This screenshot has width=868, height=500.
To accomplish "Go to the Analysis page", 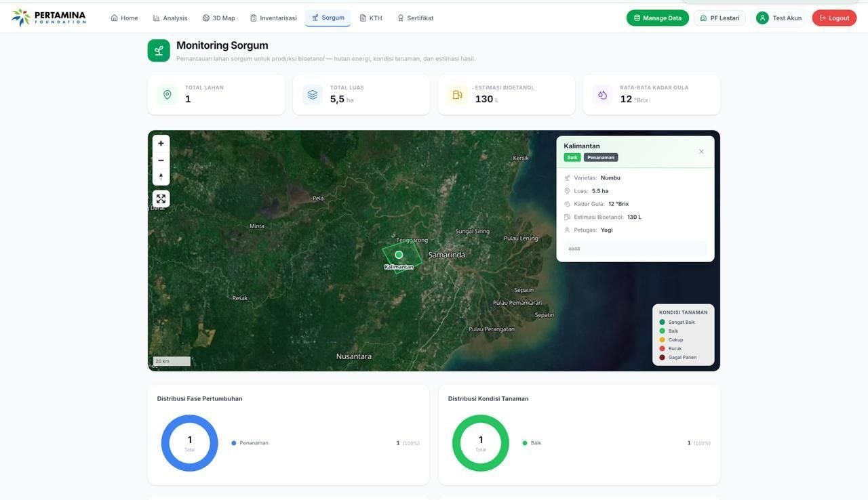I will coord(170,18).
